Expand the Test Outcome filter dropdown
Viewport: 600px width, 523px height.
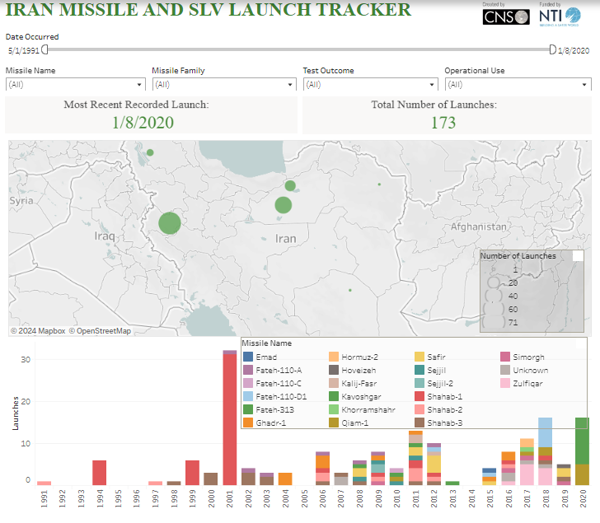[x=371, y=84]
